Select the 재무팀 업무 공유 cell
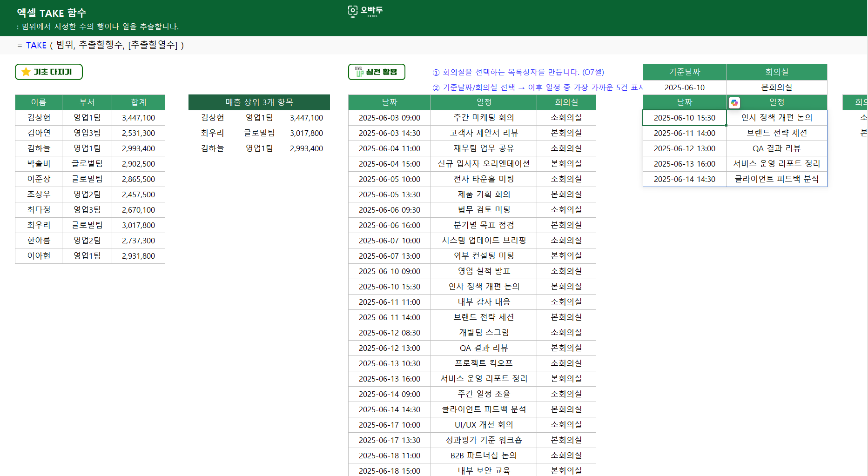Screen dimensions: 868x476 (484, 148)
